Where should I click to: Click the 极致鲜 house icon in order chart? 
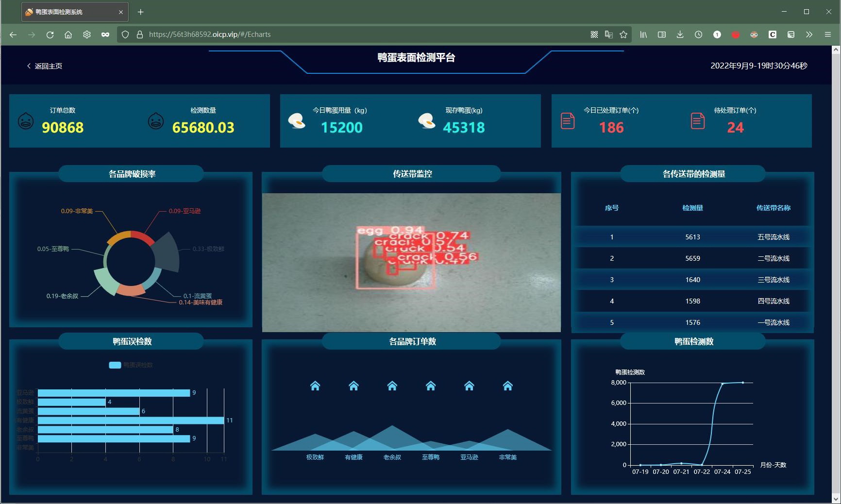[315, 386]
